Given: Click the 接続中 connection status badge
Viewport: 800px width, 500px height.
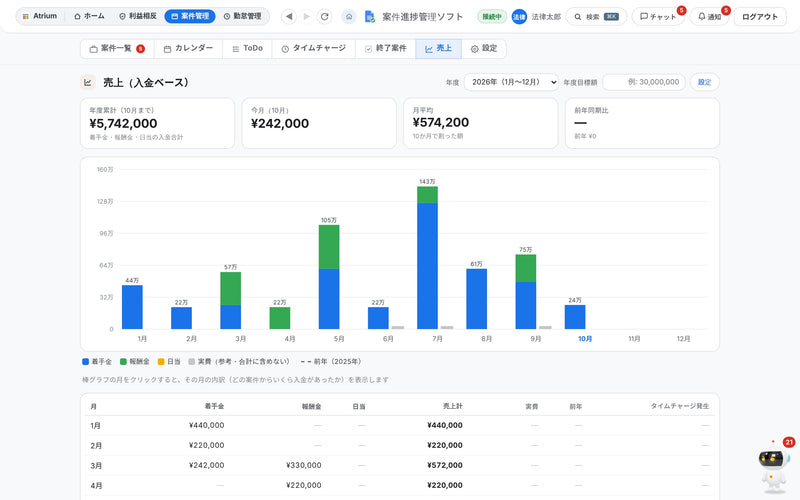Looking at the screenshot, I should click(x=492, y=17).
